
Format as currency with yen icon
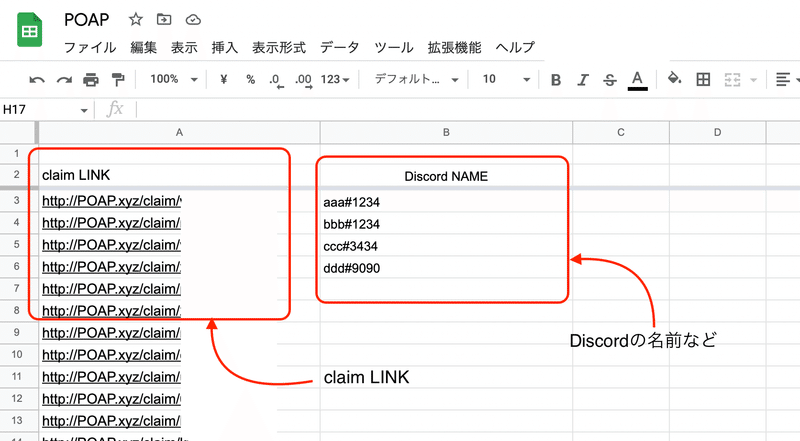(x=223, y=79)
